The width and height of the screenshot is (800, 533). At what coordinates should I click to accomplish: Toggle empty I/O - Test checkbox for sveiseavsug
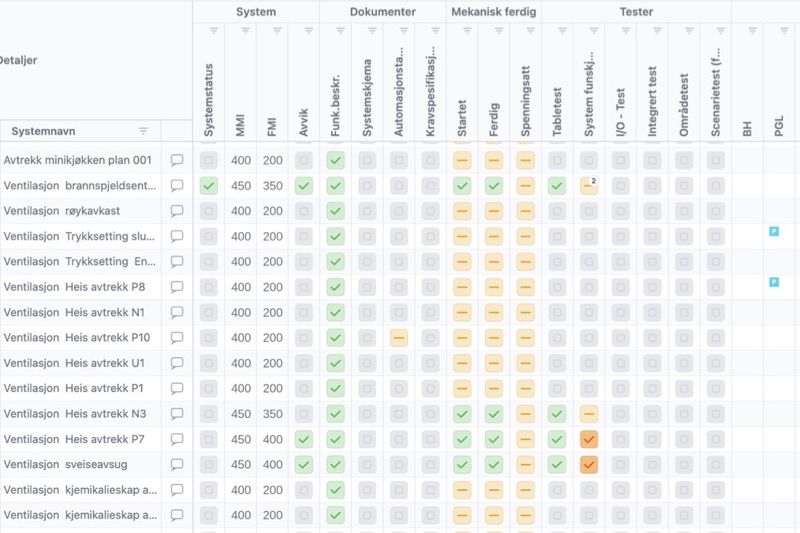pyautogui.click(x=620, y=464)
